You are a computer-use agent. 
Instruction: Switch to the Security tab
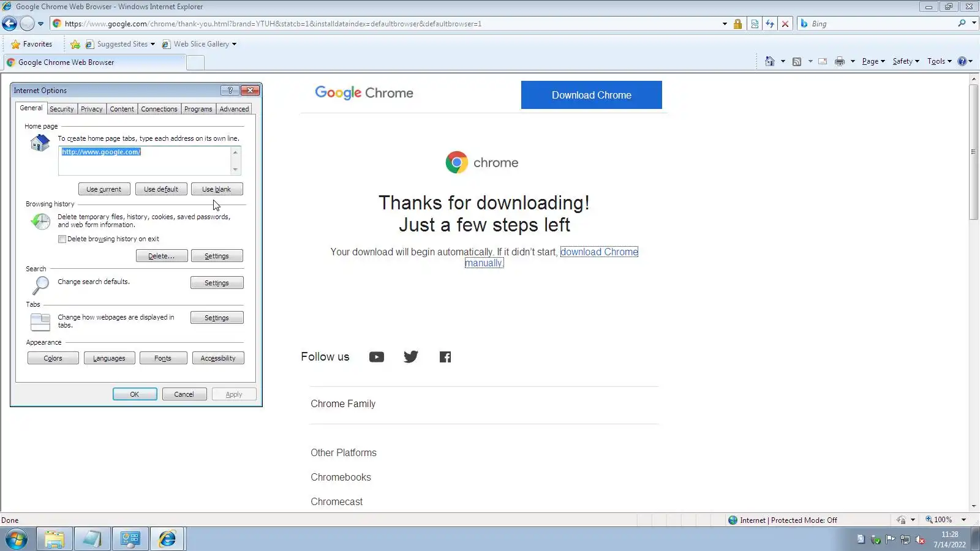pyautogui.click(x=62, y=109)
